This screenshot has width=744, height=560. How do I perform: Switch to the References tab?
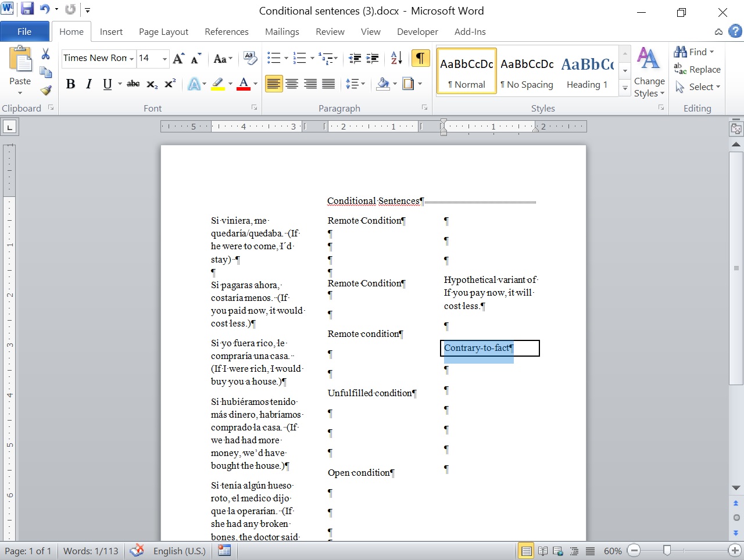click(227, 32)
